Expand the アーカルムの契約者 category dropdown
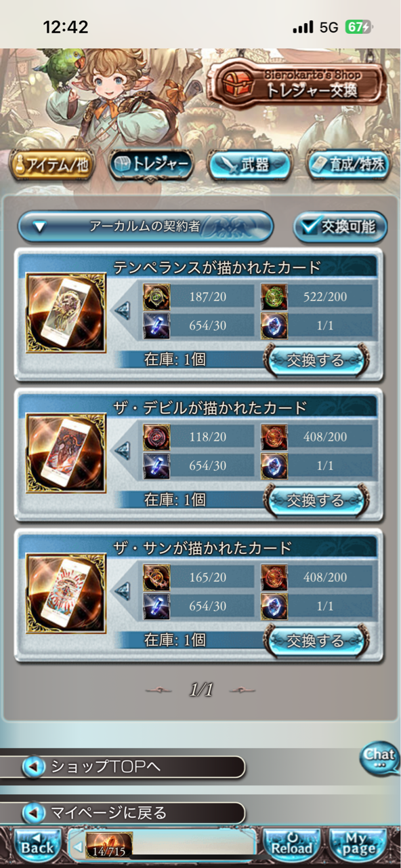 (145, 226)
